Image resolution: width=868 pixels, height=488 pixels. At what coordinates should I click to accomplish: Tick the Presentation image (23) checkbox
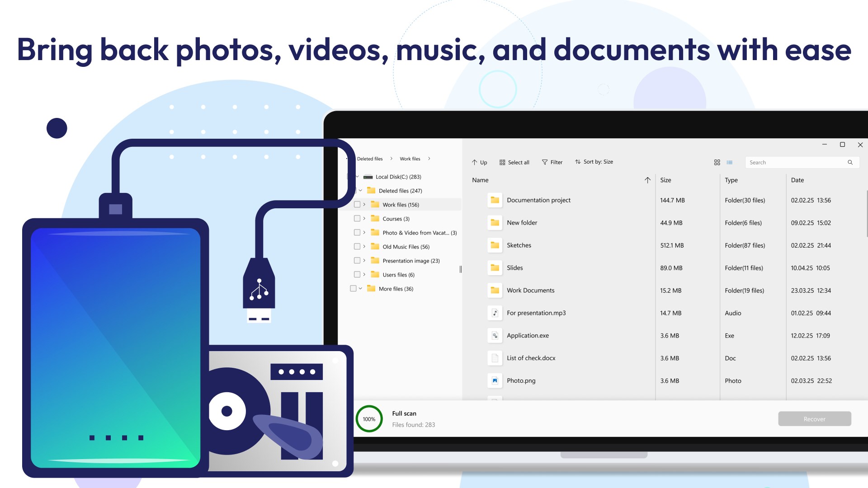coord(357,260)
